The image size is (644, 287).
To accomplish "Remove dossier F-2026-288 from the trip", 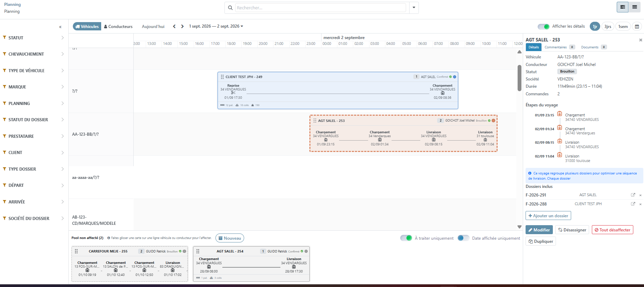I will coord(640,204).
